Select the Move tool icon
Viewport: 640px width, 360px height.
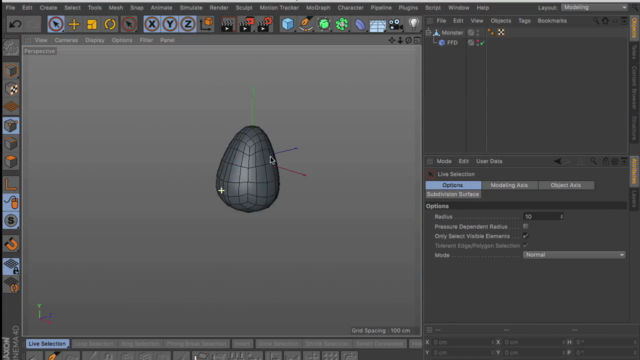click(74, 24)
